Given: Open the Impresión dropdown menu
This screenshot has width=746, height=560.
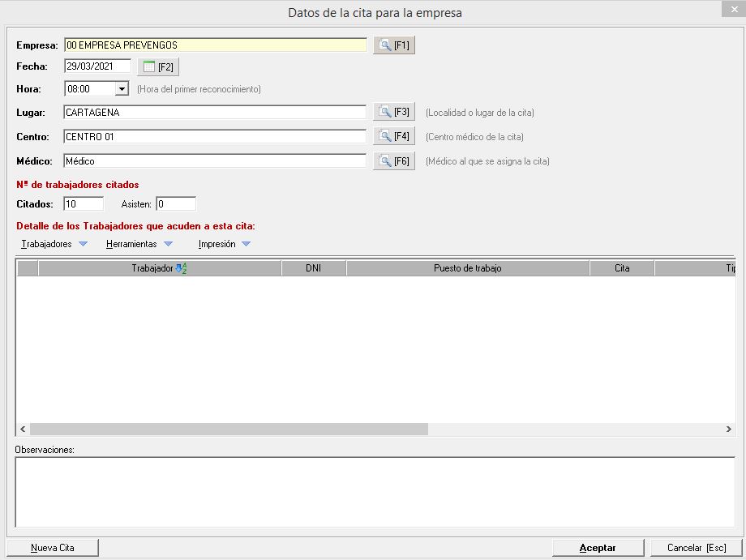Looking at the screenshot, I should click(x=224, y=244).
